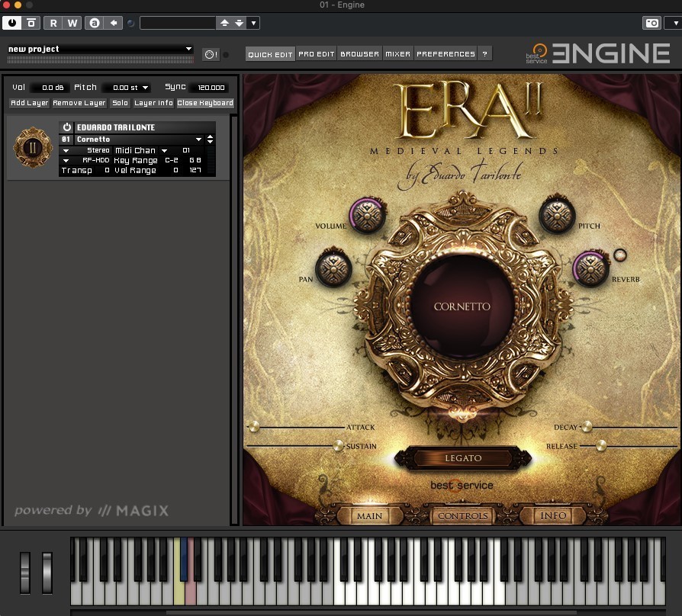Click the Attack slider handle
Viewport: 682px width, 616px height.
tap(253, 427)
